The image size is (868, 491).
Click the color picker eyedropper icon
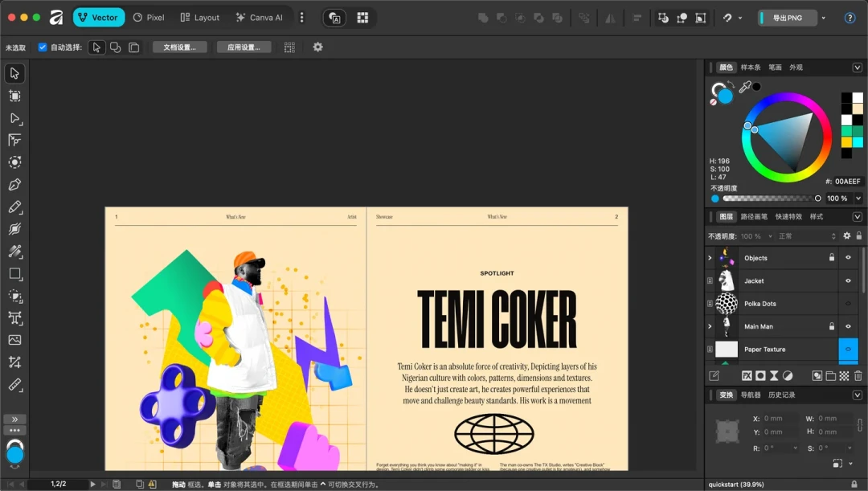tap(744, 87)
